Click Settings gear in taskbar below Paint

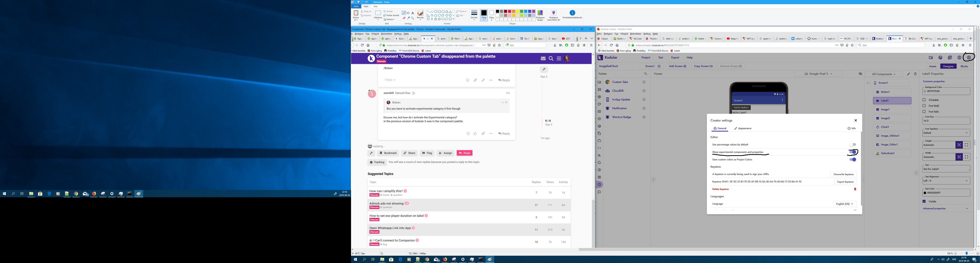click(x=463, y=259)
